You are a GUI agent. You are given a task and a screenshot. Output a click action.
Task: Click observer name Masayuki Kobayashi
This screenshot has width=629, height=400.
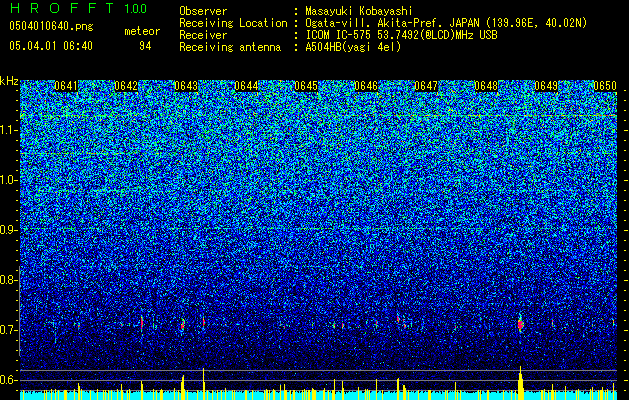click(358, 11)
